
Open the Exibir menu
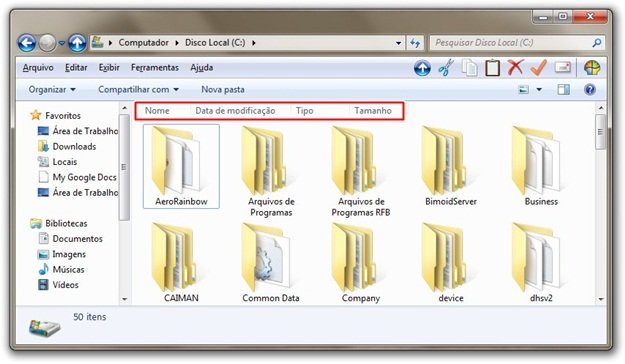(x=109, y=68)
